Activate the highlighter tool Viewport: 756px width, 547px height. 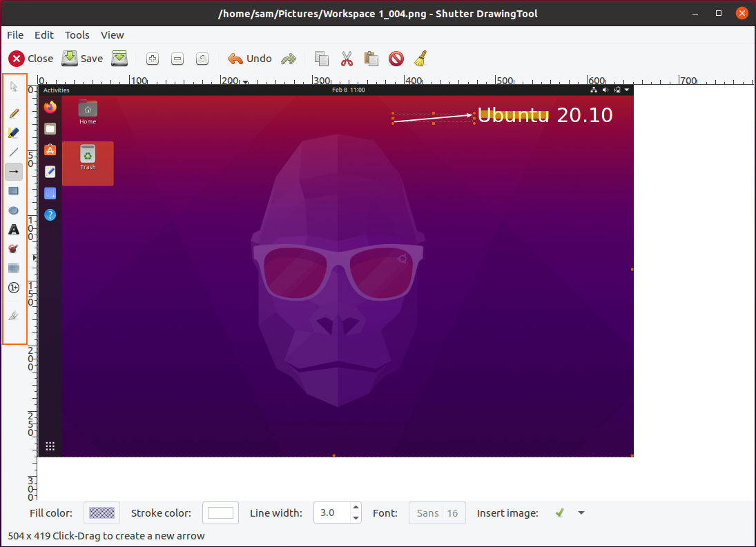[x=14, y=133]
